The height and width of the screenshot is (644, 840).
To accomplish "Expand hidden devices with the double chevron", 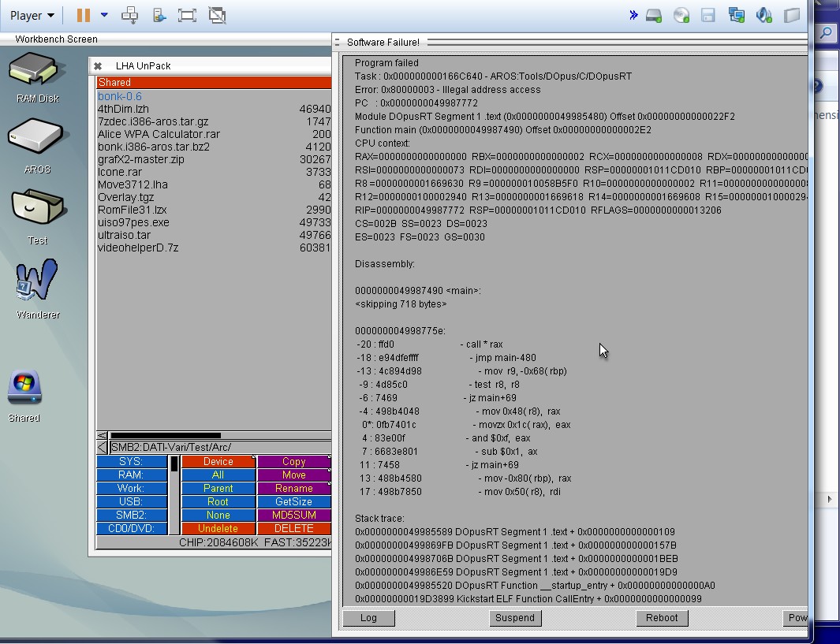I will click(633, 15).
